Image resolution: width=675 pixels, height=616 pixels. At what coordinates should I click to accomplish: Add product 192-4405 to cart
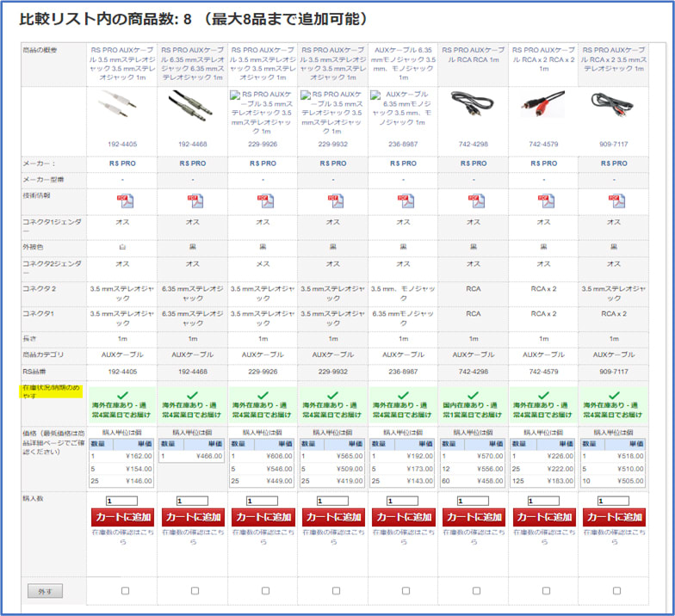click(122, 517)
